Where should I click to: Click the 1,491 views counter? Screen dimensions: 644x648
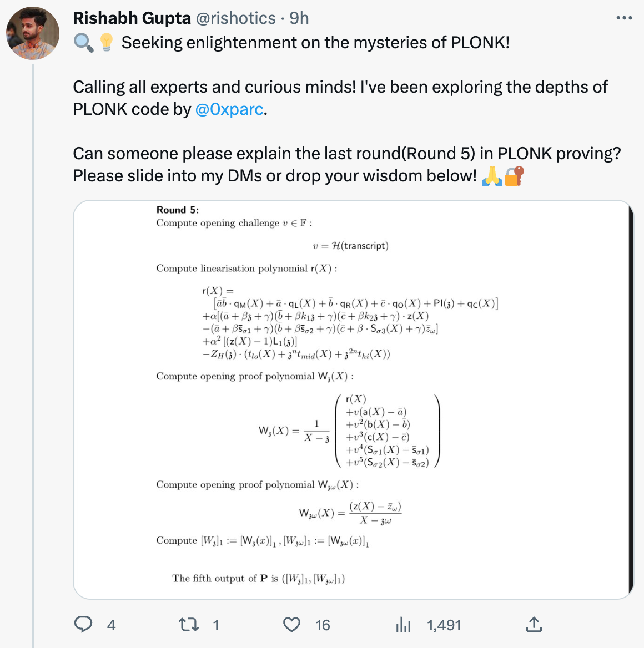[x=443, y=625]
